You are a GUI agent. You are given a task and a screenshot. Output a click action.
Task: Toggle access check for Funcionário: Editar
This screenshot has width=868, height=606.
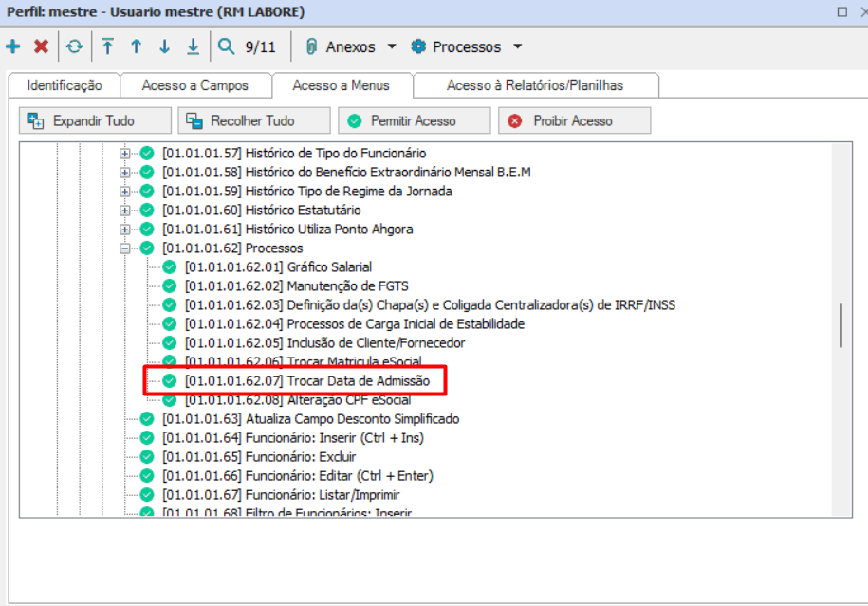(x=147, y=476)
